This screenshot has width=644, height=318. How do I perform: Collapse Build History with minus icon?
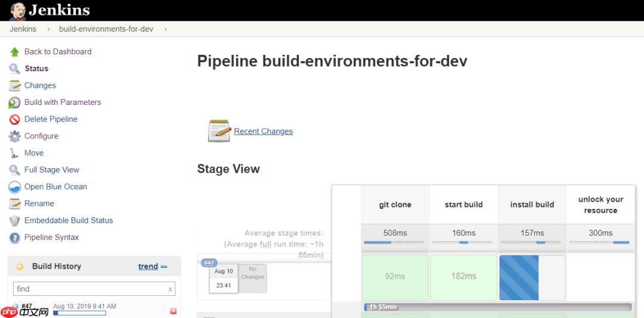164,267
